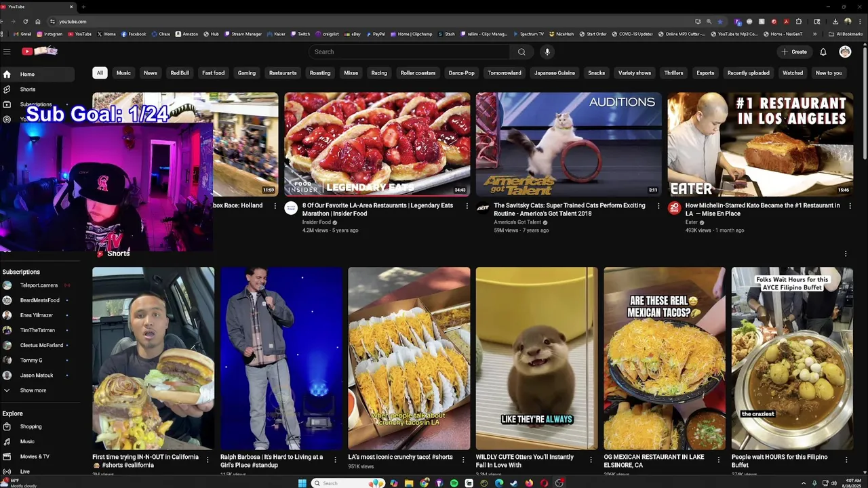Open the Shorts shelf options menu

pyautogui.click(x=846, y=254)
